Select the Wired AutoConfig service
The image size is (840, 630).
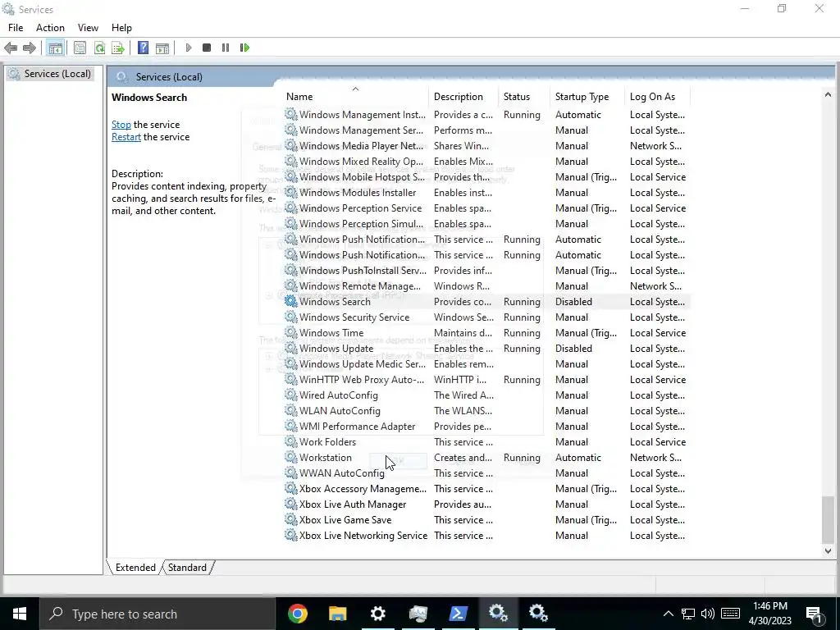click(486, 395)
